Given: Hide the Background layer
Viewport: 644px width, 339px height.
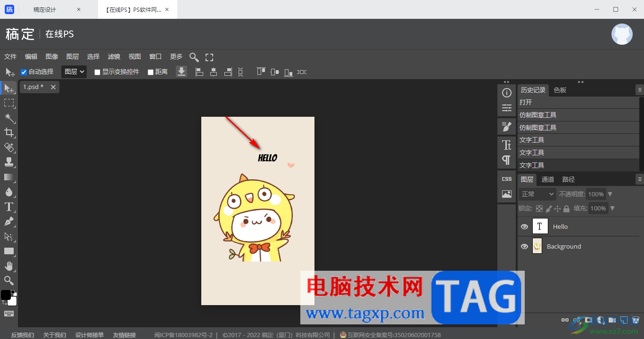Looking at the screenshot, I should (524, 246).
